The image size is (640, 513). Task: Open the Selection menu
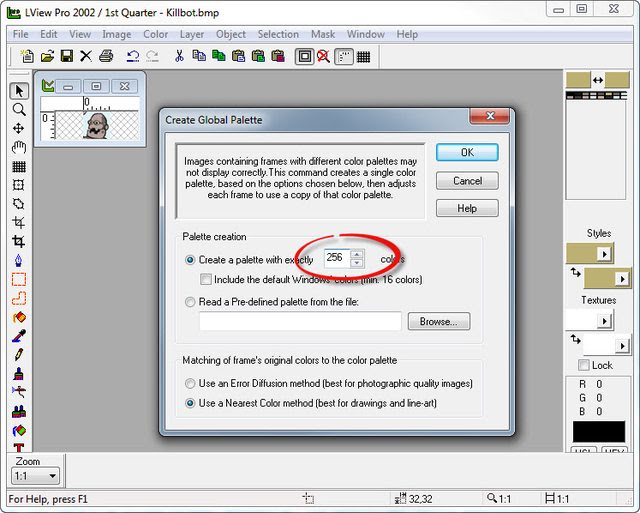pyautogui.click(x=278, y=34)
